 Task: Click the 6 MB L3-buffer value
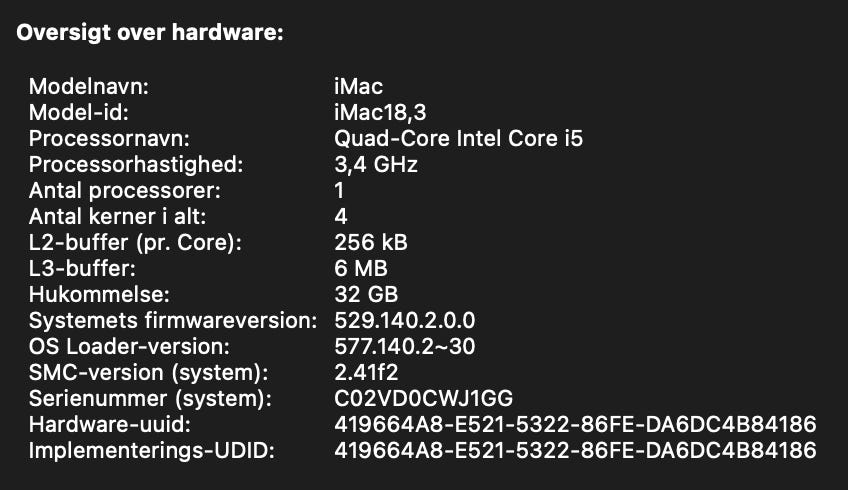pos(361,268)
